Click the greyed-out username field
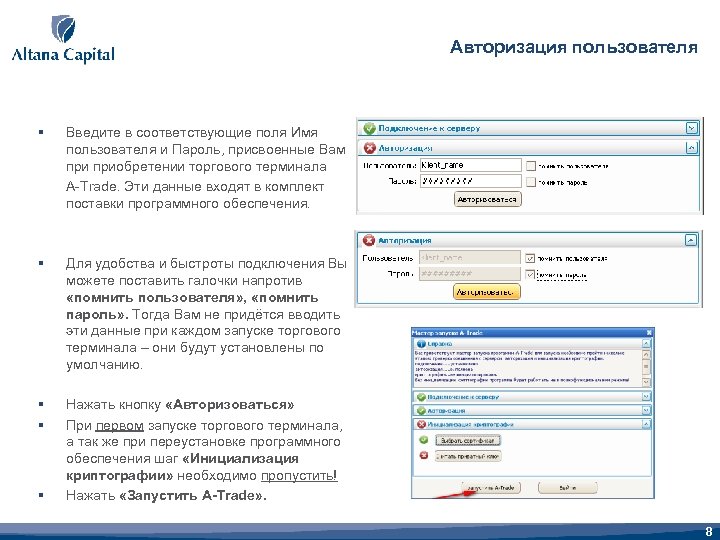 pyautogui.click(x=470, y=258)
